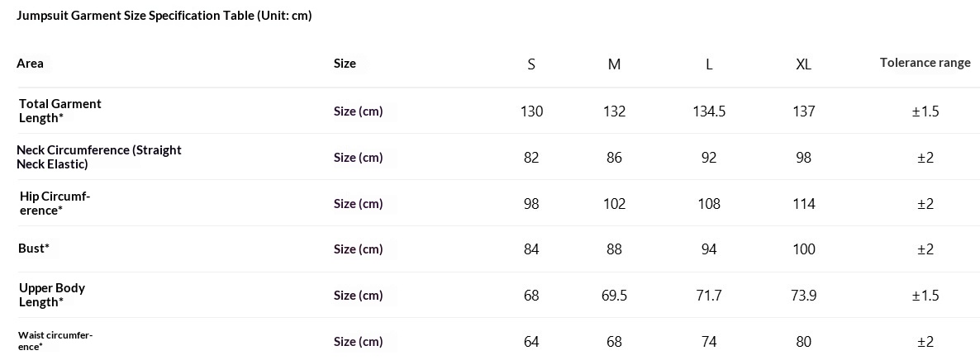This screenshot has width=980, height=360.
Task: Select the 'Hip Circumference' row label
Action: pyautogui.click(x=55, y=203)
